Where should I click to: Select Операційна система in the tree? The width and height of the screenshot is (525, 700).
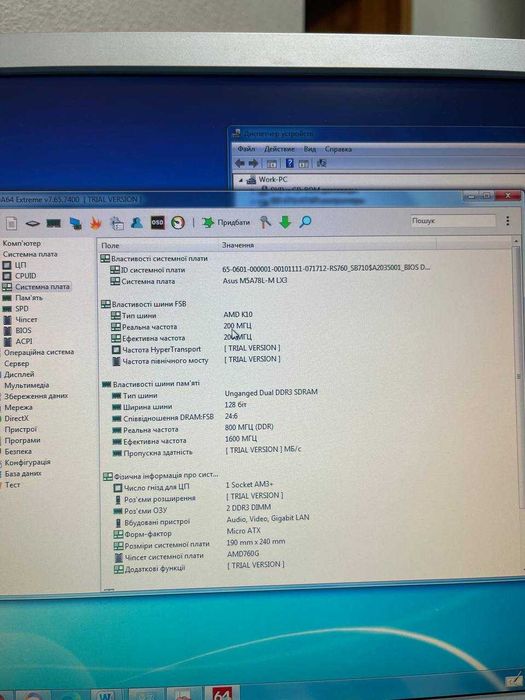(x=39, y=352)
